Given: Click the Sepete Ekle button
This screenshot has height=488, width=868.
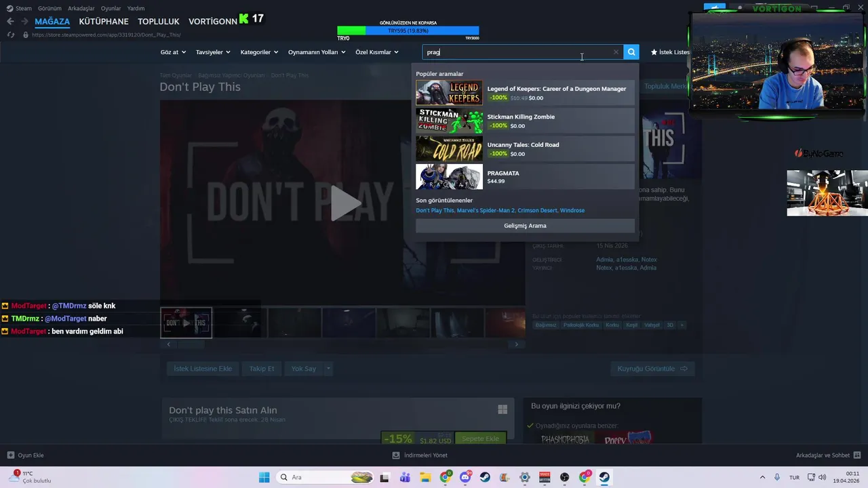Looking at the screenshot, I should pyautogui.click(x=480, y=439).
